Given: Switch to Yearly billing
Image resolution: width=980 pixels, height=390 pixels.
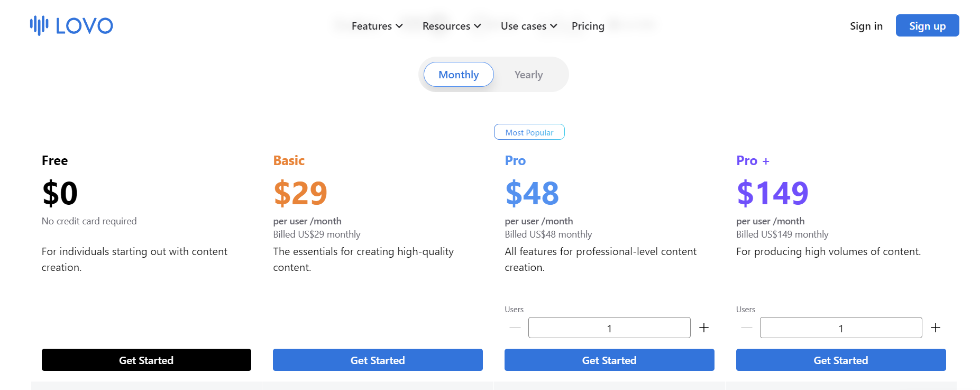Looking at the screenshot, I should (528, 75).
